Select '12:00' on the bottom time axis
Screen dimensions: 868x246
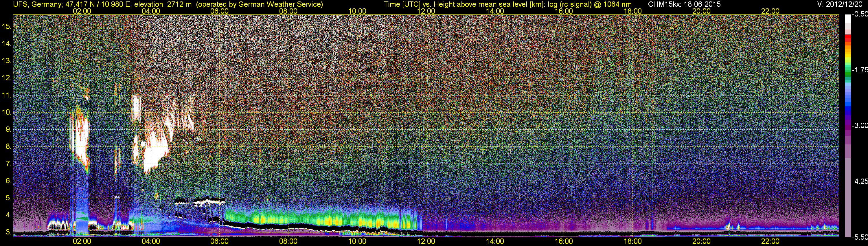pyautogui.click(x=426, y=241)
